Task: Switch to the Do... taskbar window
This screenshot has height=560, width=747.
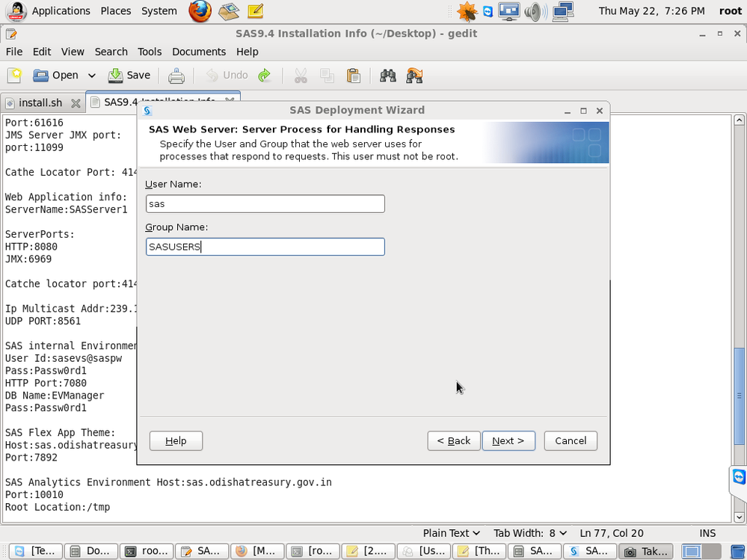Action: click(x=90, y=551)
